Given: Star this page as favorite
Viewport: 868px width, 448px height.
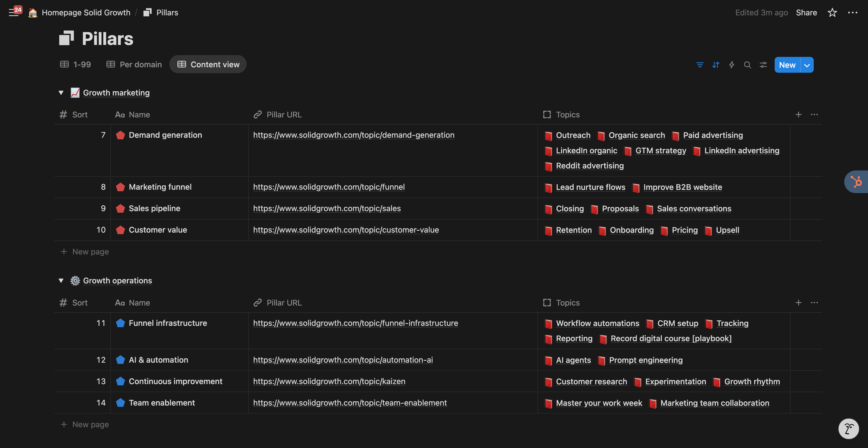Looking at the screenshot, I should [x=832, y=13].
